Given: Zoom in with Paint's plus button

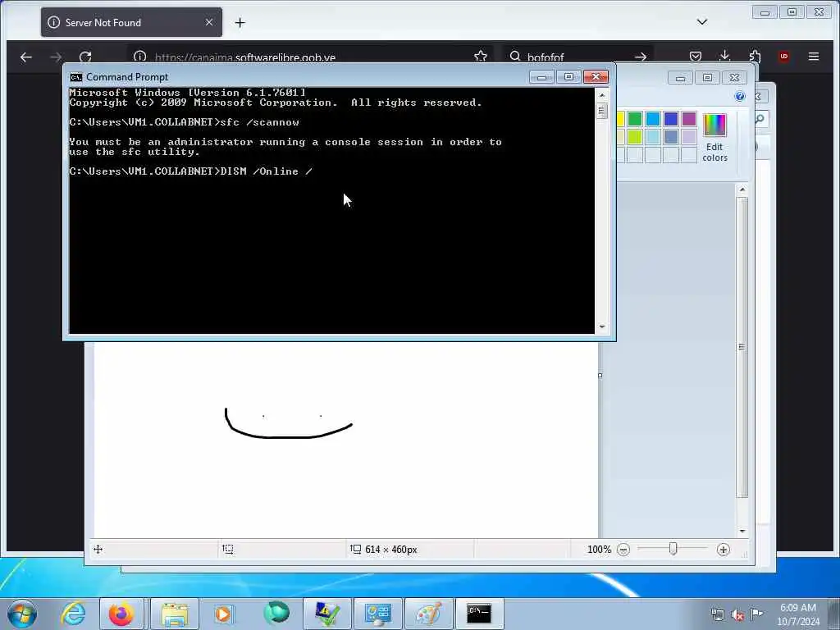Looking at the screenshot, I should pyautogui.click(x=724, y=550).
